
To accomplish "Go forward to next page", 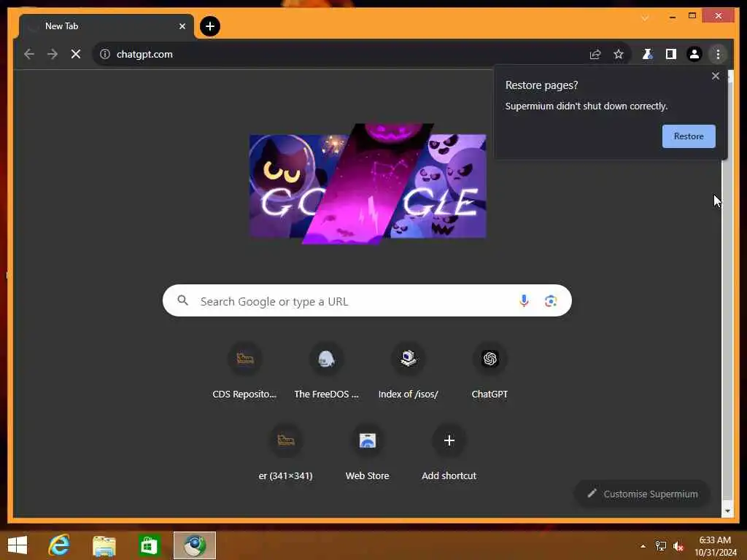I will coord(53,54).
